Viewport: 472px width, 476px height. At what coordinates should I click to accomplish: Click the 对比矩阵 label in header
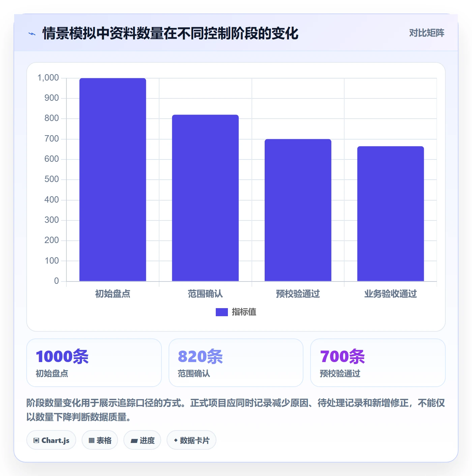[x=426, y=33]
